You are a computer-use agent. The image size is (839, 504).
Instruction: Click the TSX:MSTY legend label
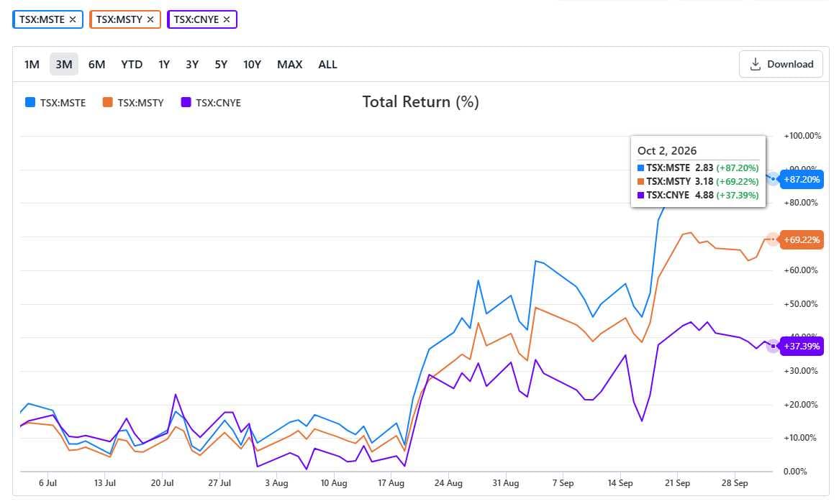tap(141, 103)
